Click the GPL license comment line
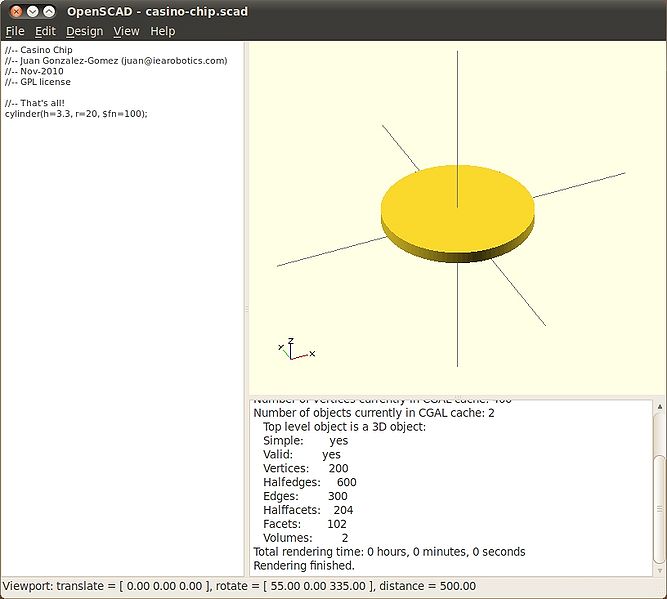The image size is (667, 599). coord(37,82)
